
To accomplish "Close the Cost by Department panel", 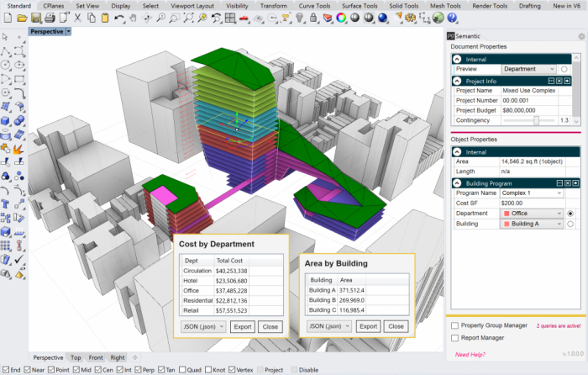I will coord(270,326).
